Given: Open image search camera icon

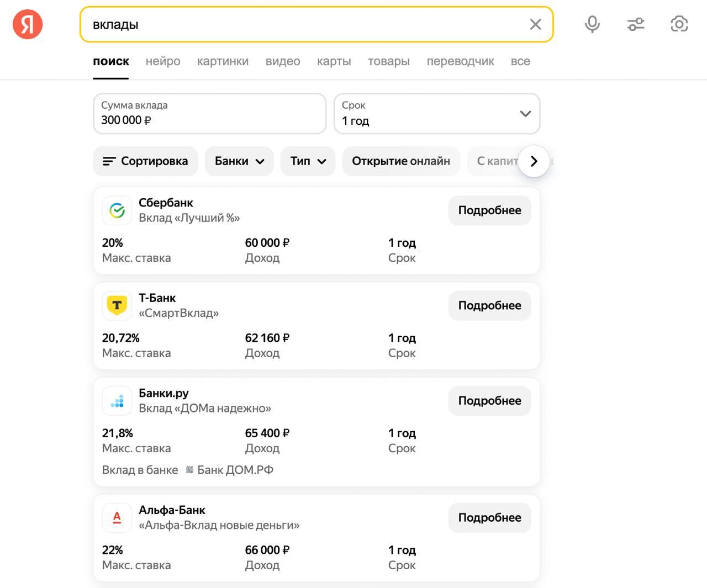Looking at the screenshot, I should pyautogui.click(x=679, y=24).
